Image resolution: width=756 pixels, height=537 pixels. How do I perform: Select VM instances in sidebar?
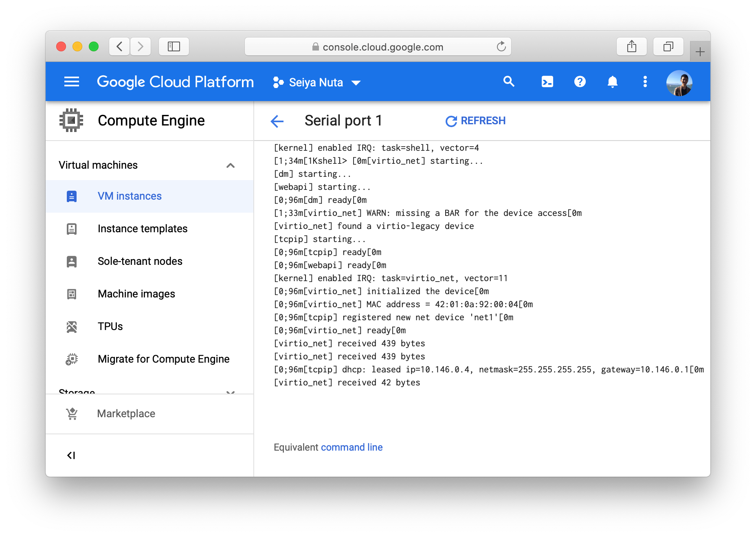click(129, 196)
